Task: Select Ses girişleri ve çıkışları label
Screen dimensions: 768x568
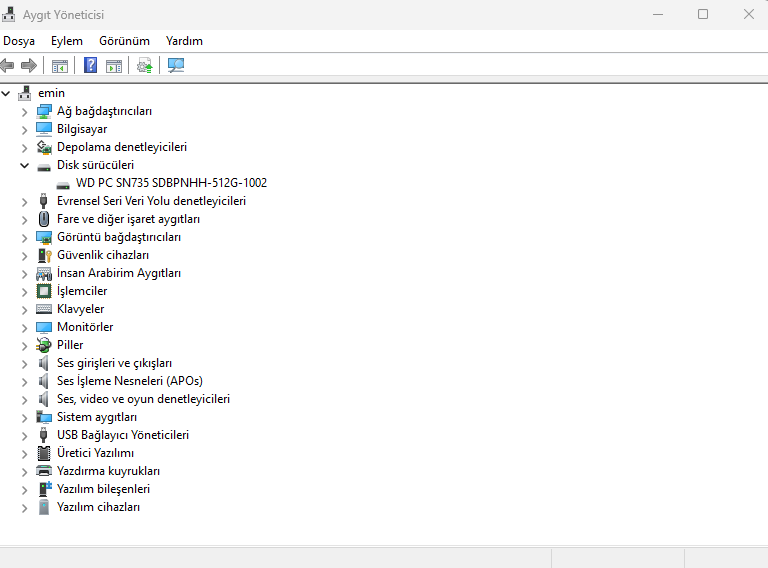Action: (x=115, y=363)
